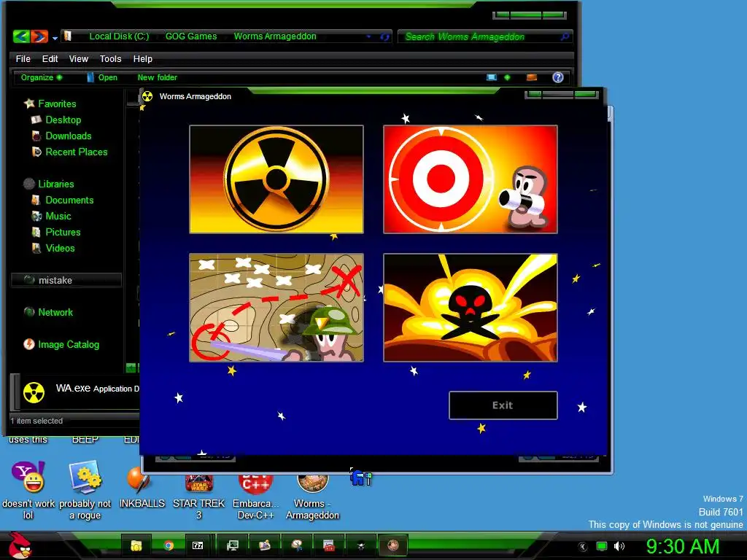This screenshot has height=560, width=747.
Task: Click the Open toolbar button
Action: [x=102, y=77]
